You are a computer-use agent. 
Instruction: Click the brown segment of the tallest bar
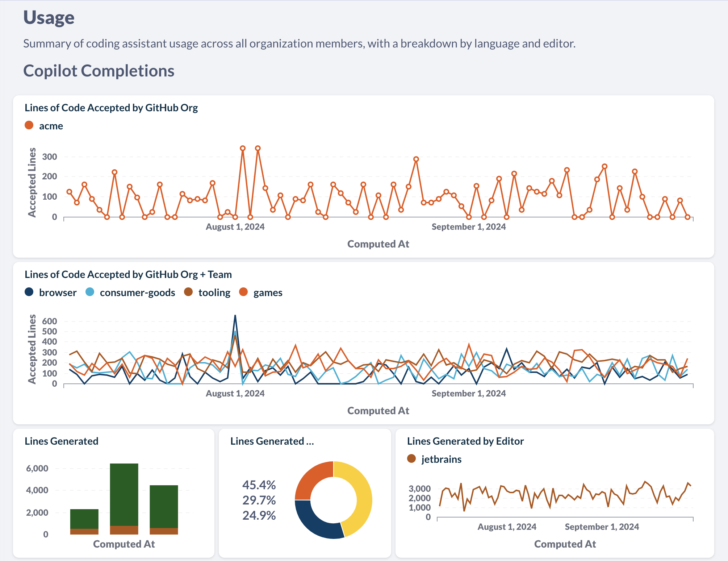124,530
